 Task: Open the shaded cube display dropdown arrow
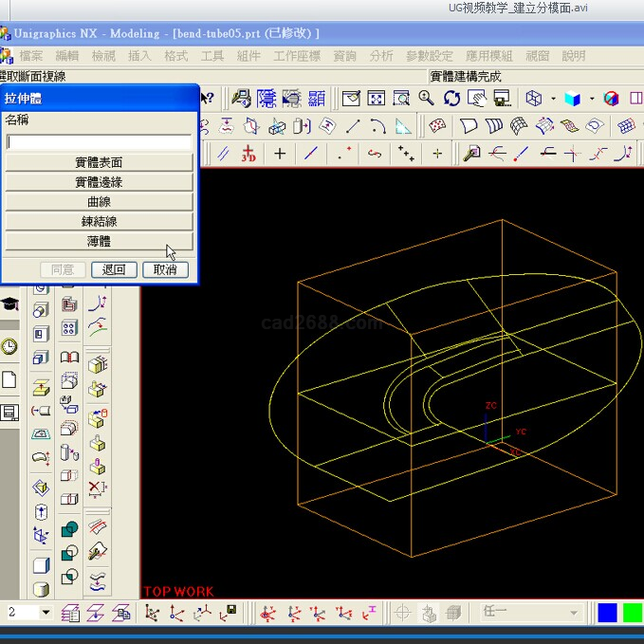[592, 99]
